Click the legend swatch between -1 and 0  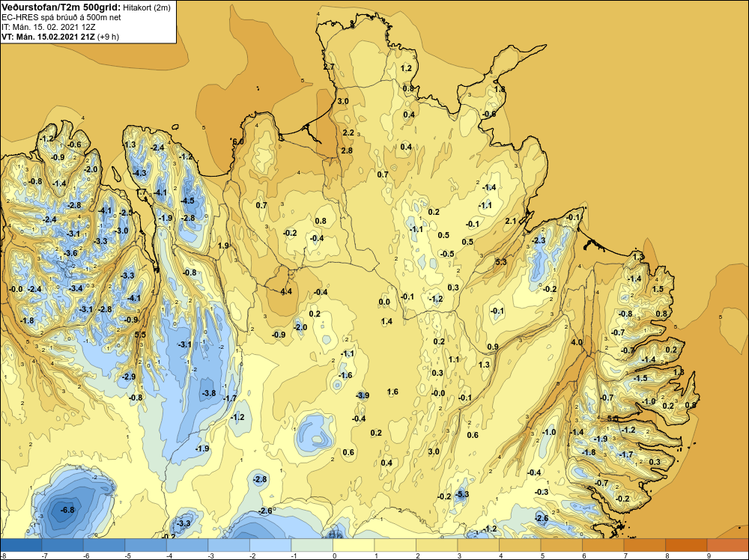pos(312,545)
